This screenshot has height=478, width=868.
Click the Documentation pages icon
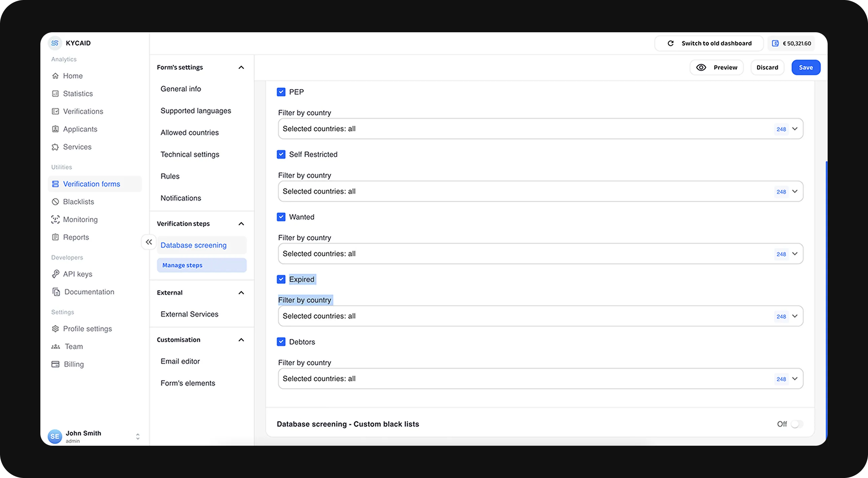coord(56,292)
